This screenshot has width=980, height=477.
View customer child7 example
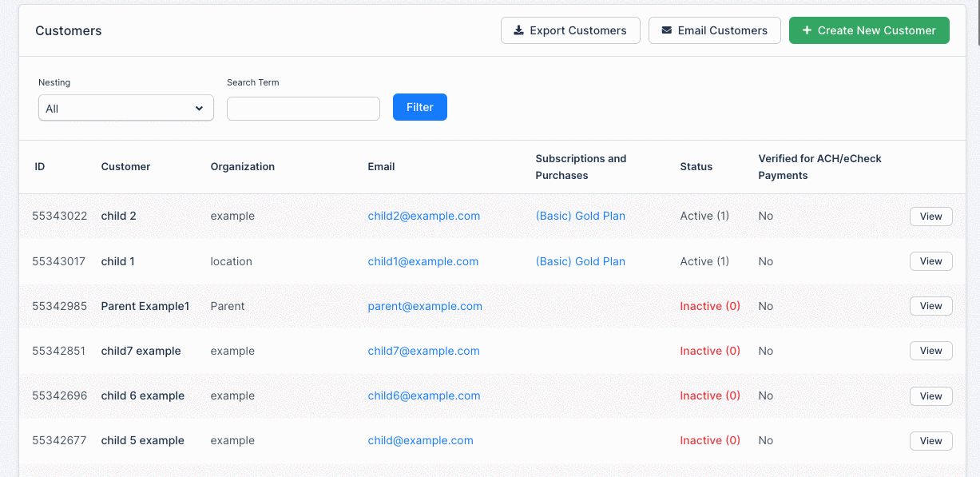[x=931, y=351]
